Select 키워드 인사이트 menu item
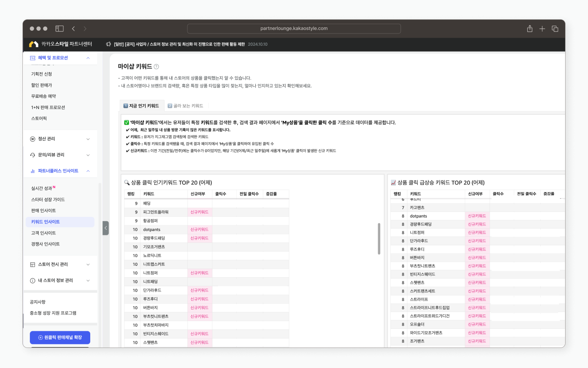 (60, 222)
